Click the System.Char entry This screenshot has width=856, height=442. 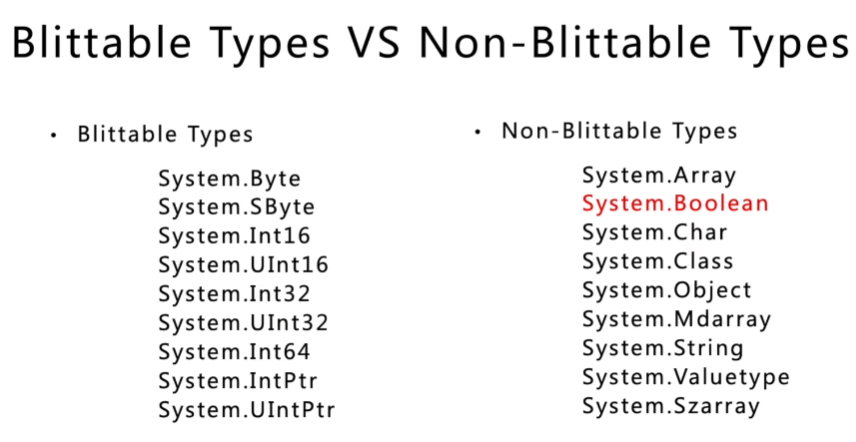(654, 233)
